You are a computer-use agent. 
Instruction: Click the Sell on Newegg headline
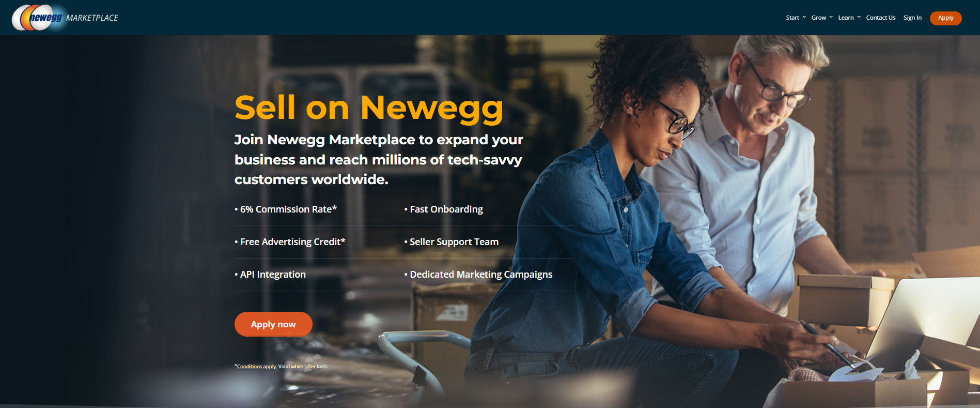tap(369, 108)
